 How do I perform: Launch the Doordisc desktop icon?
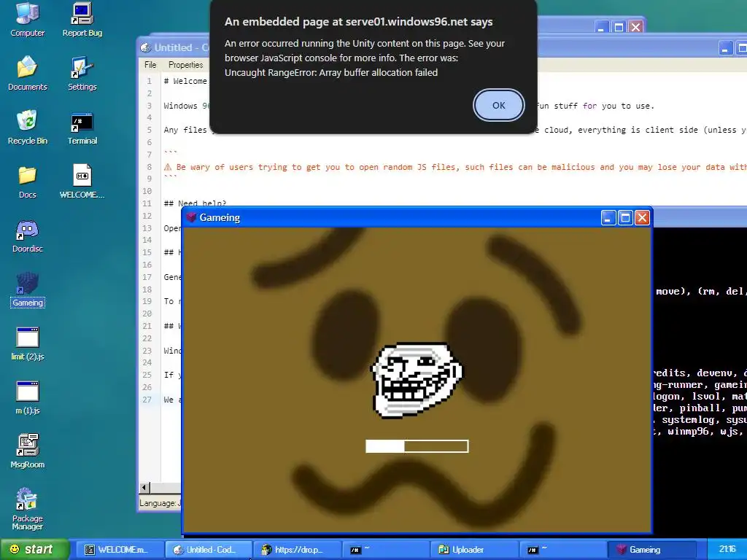[x=27, y=236]
